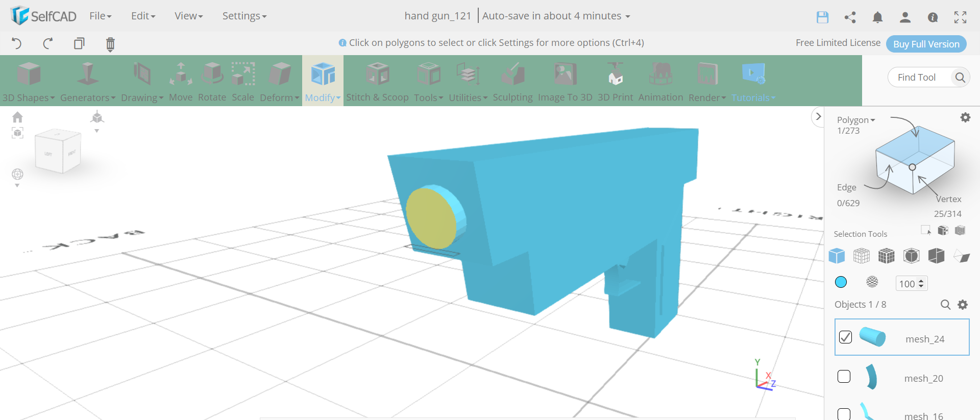Viewport: 980px width, 420px height.
Task: Open the Objects list settings gear
Action: coord(963,305)
